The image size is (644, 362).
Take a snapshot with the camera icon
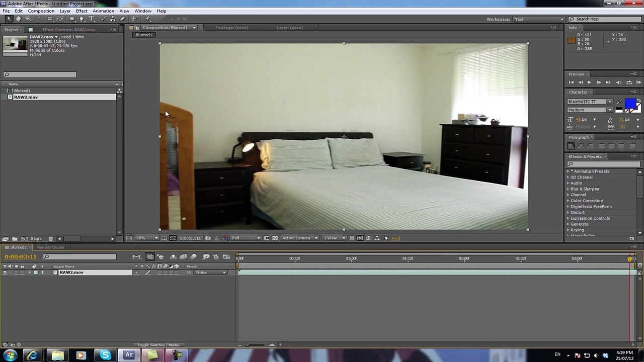coord(208,238)
